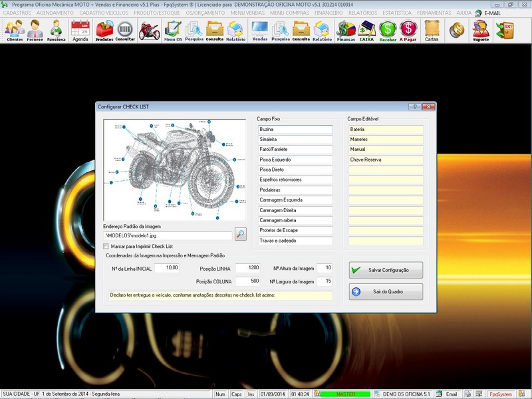
Task: Open the Produtos toolbox icon
Action: (104, 31)
